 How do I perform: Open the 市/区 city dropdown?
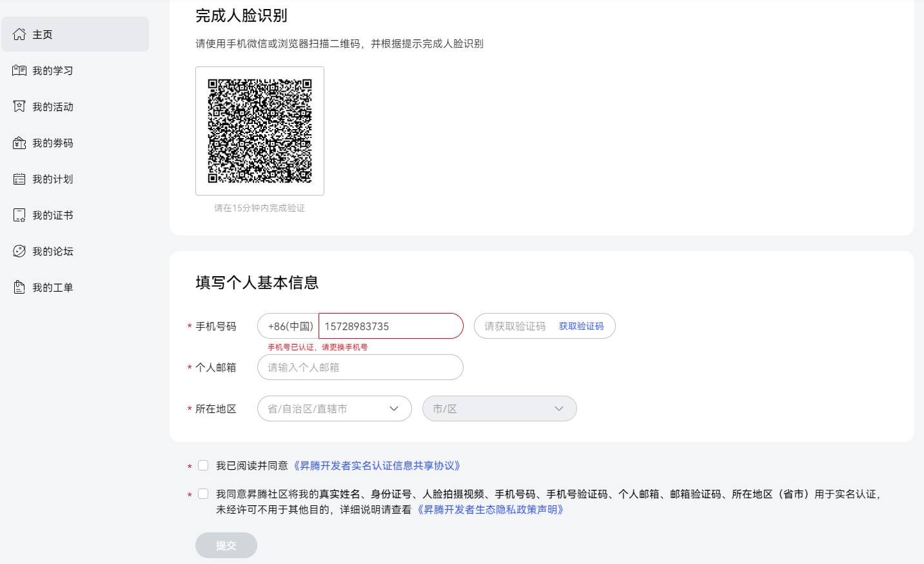[500, 408]
